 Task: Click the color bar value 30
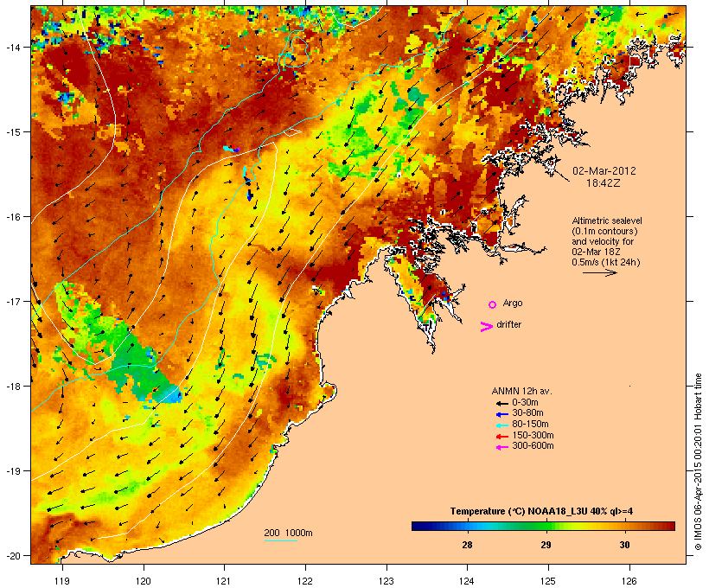pyautogui.click(x=624, y=545)
